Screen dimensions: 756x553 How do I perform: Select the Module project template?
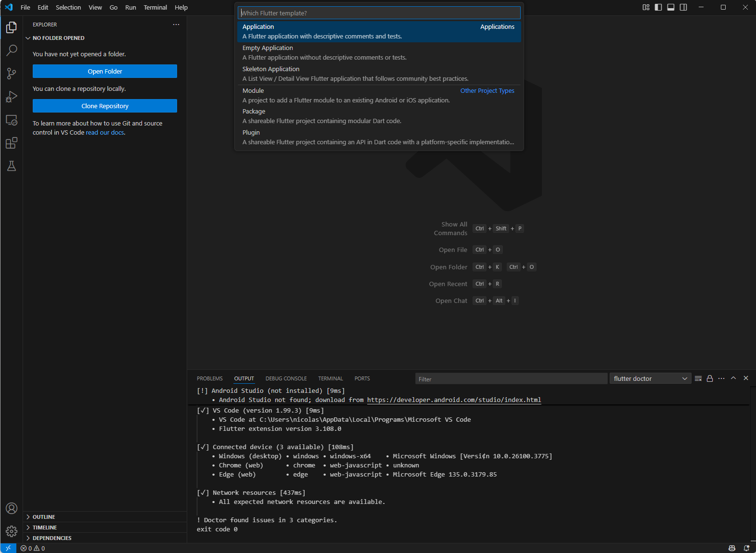tap(379, 95)
